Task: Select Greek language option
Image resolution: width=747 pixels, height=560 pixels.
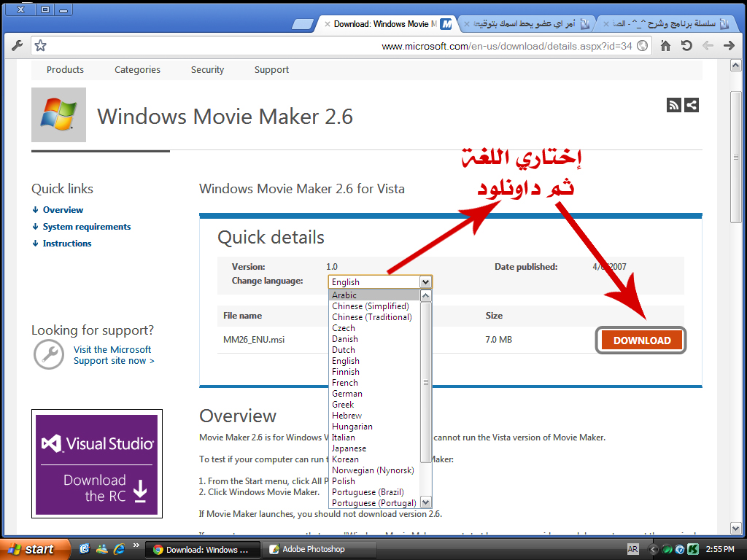Action: coord(374,405)
